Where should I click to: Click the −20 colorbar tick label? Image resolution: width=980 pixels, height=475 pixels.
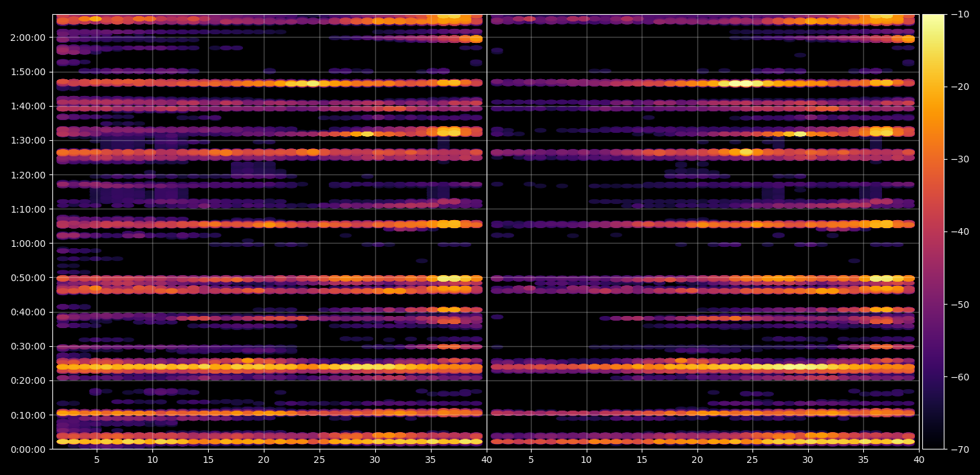click(x=960, y=87)
